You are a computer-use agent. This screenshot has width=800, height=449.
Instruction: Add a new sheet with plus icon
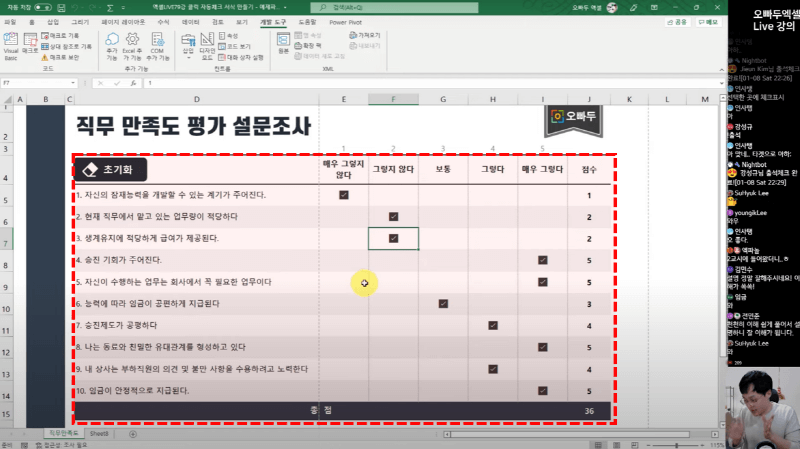(x=133, y=434)
